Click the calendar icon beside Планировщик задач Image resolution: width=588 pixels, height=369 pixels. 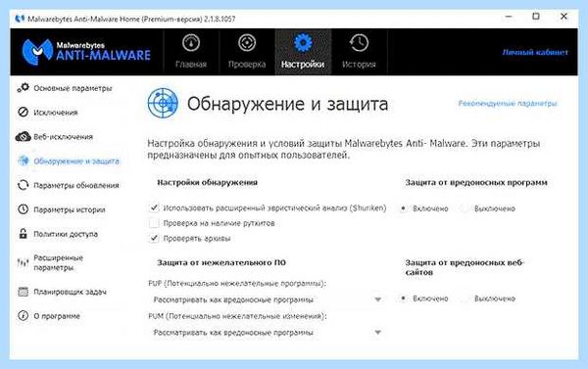click(x=23, y=292)
